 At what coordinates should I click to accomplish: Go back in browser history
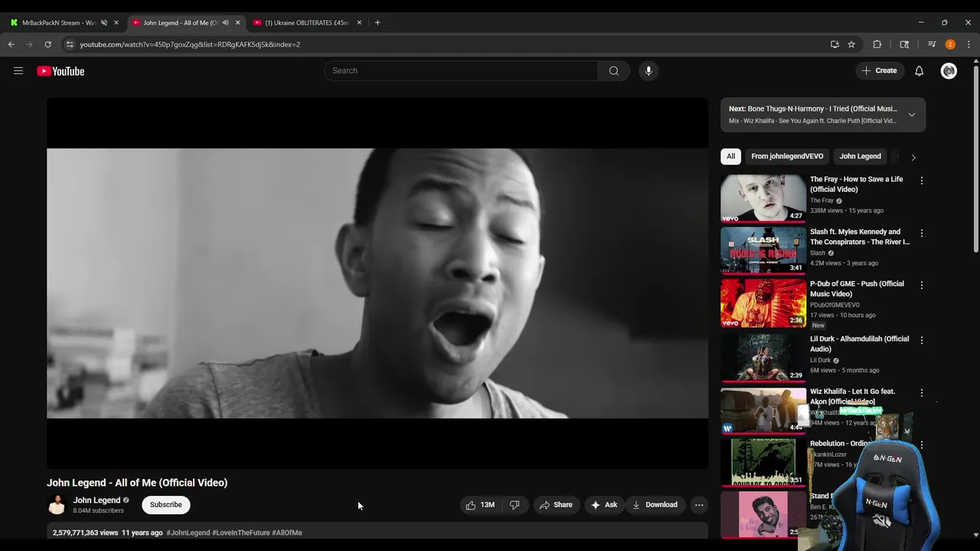tap(11, 44)
